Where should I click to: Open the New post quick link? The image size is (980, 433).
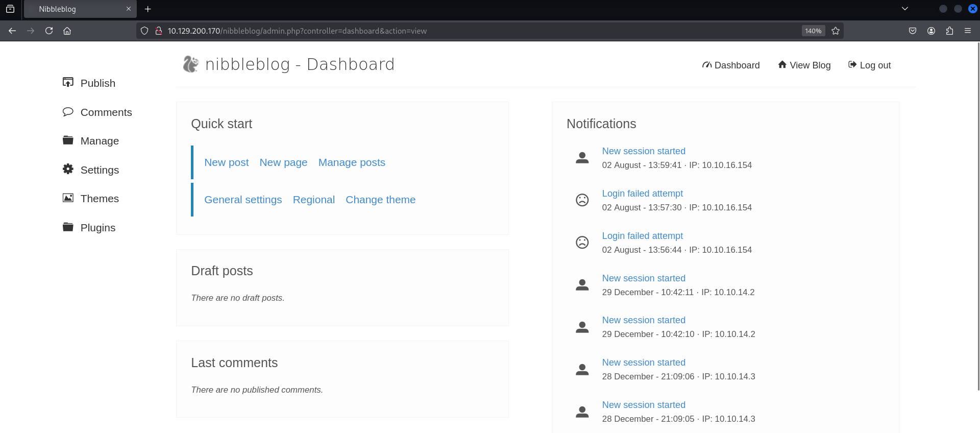click(226, 162)
